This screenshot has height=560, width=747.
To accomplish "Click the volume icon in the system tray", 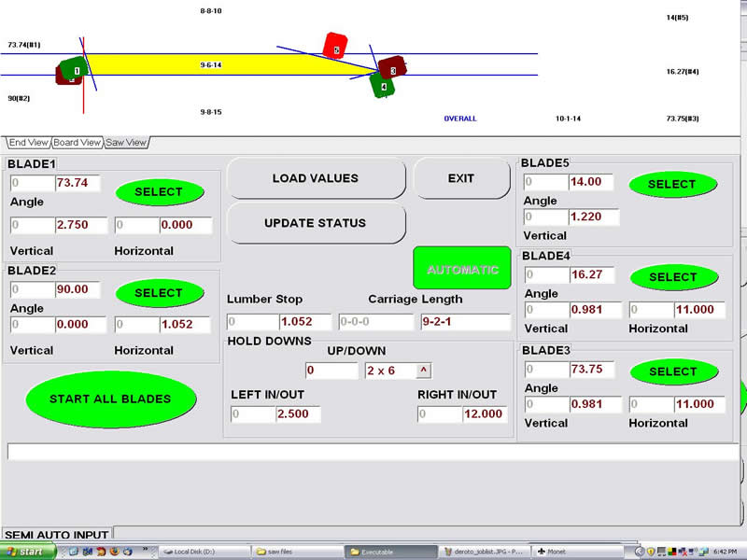I will pos(691,551).
